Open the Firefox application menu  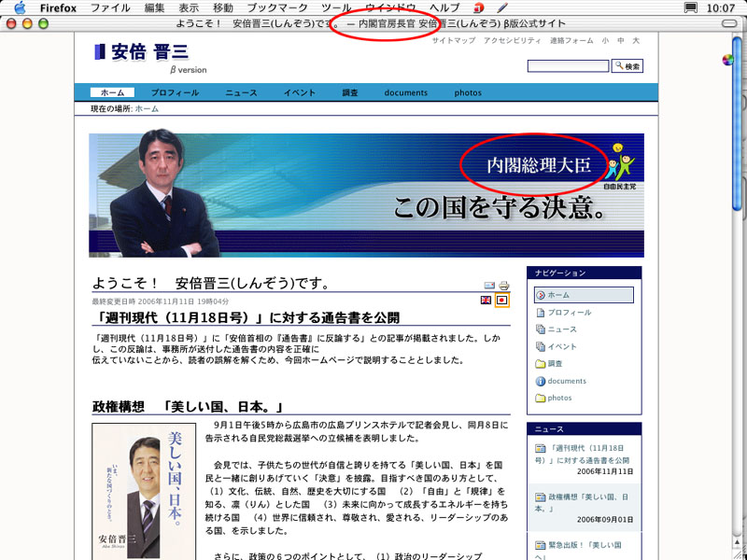tap(58, 8)
